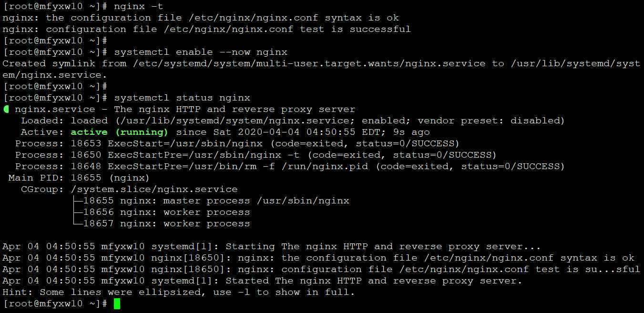This screenshot has height=313, width=644.
Task: Click the 'systemctl status nginx' command
Action: coord(182,98)
